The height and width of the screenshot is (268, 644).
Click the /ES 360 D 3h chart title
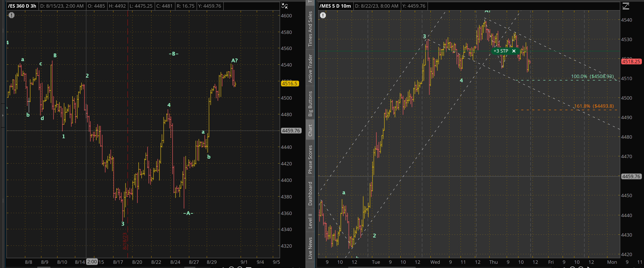pyautogui.click(x=22, y=6)
